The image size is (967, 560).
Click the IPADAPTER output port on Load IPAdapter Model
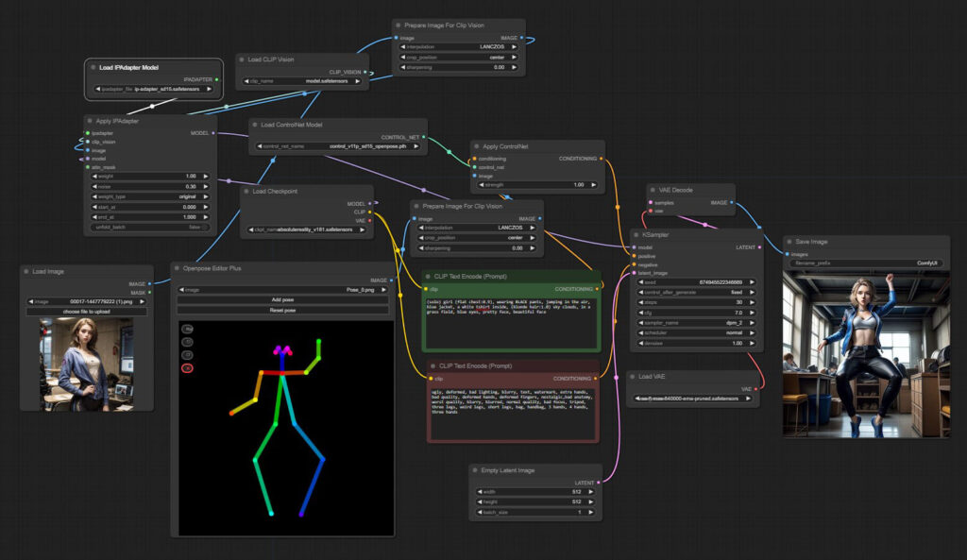click(x=217, y=79)
